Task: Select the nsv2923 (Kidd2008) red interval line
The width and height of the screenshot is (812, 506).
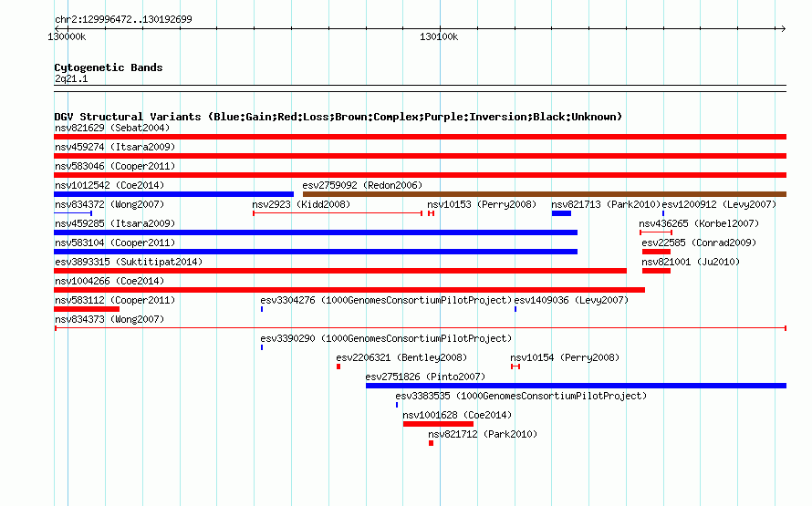Action: tap(338, 213)
